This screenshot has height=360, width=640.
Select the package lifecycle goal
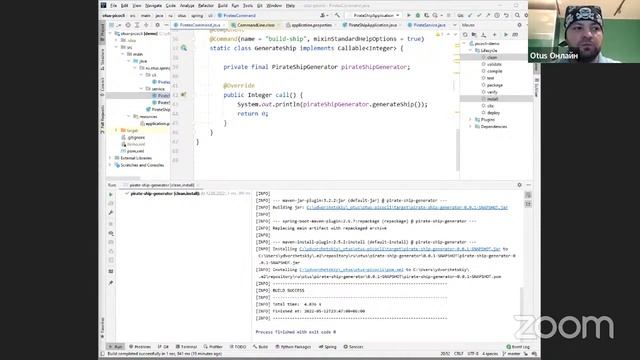coord(494,85)
